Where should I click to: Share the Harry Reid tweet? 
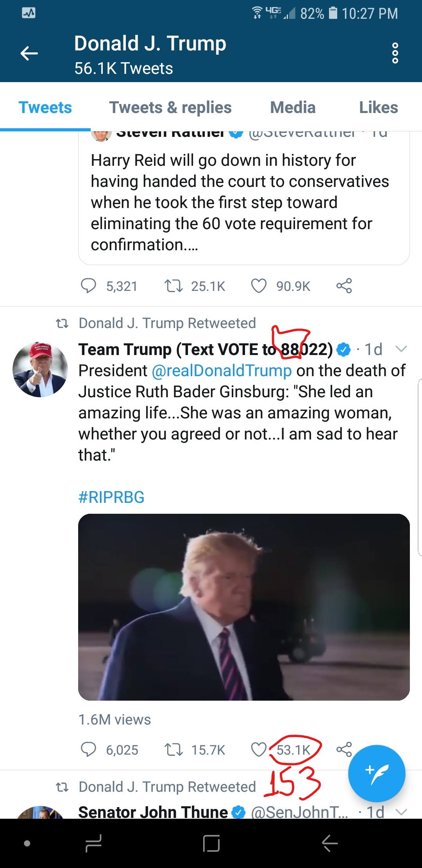[344, 286]
